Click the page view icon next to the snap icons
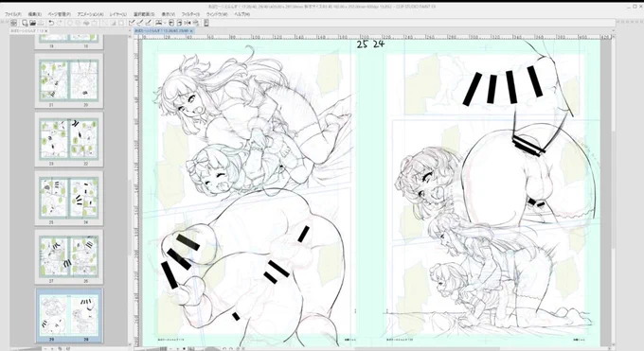Viewport: 644px width, 351px height. (158, 23)
